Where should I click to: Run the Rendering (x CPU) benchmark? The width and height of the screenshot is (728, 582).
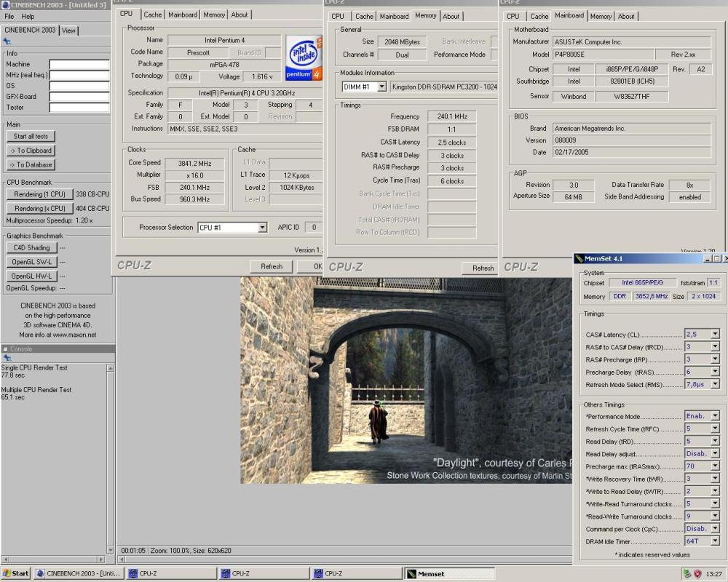[39, 208]
